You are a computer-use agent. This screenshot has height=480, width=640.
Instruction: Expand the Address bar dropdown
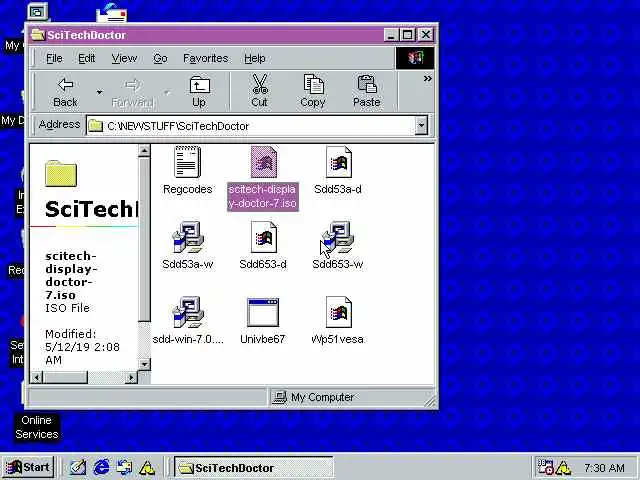click(422, 125)
